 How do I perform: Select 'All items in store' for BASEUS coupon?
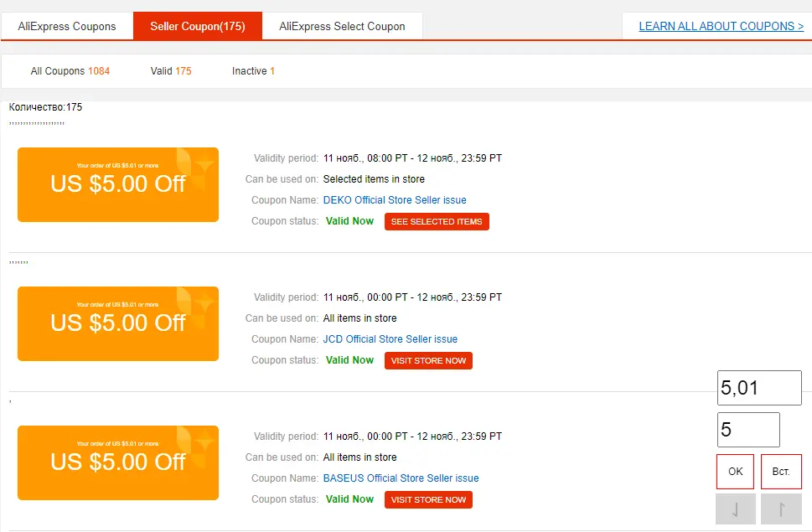pyautogui.click(x=359, y=457)
